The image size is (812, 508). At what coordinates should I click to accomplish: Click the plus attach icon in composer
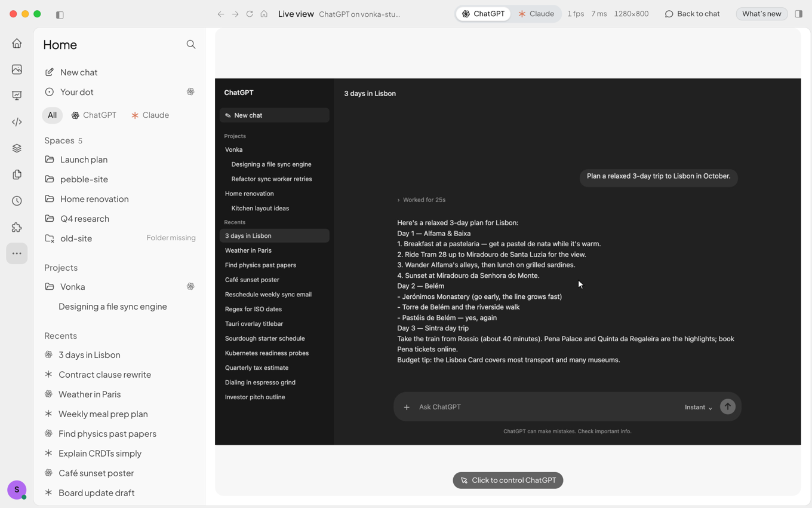coord(407,407)
